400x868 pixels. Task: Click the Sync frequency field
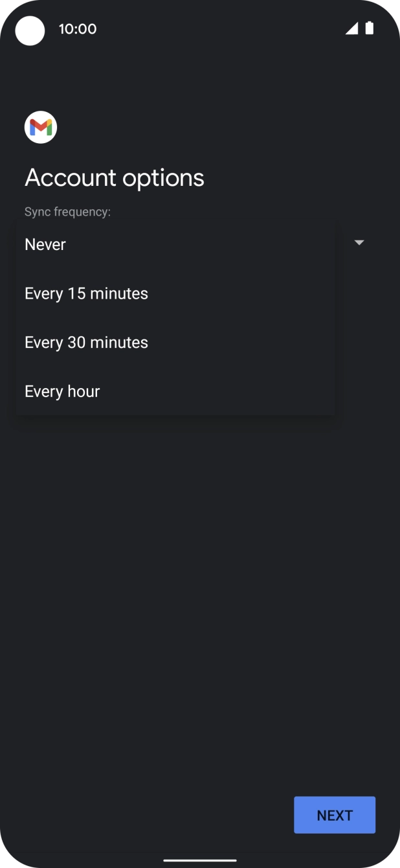[67, 211]
